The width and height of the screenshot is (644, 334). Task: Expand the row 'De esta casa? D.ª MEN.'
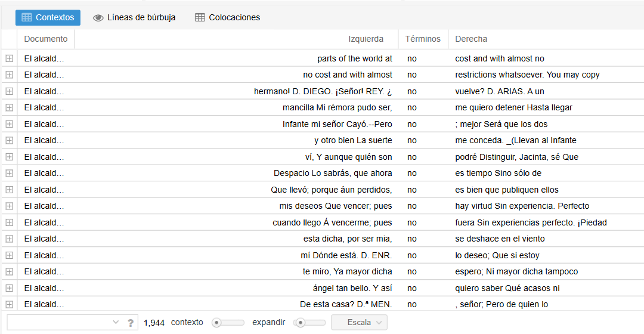click(10, 304)
